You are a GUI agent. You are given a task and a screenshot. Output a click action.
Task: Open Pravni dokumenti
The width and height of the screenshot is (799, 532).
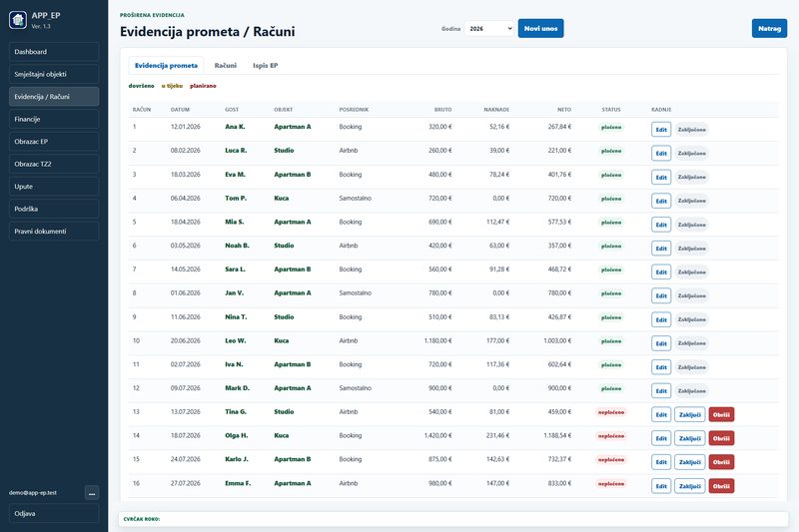click(x=54, y=232)
